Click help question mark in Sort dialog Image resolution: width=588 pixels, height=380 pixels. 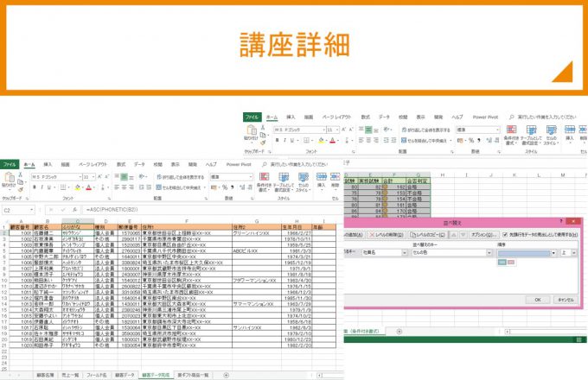pos(561,221)
